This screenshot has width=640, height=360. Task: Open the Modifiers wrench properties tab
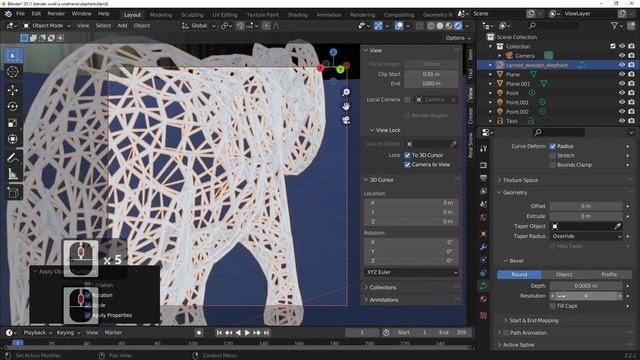point(484,247)
